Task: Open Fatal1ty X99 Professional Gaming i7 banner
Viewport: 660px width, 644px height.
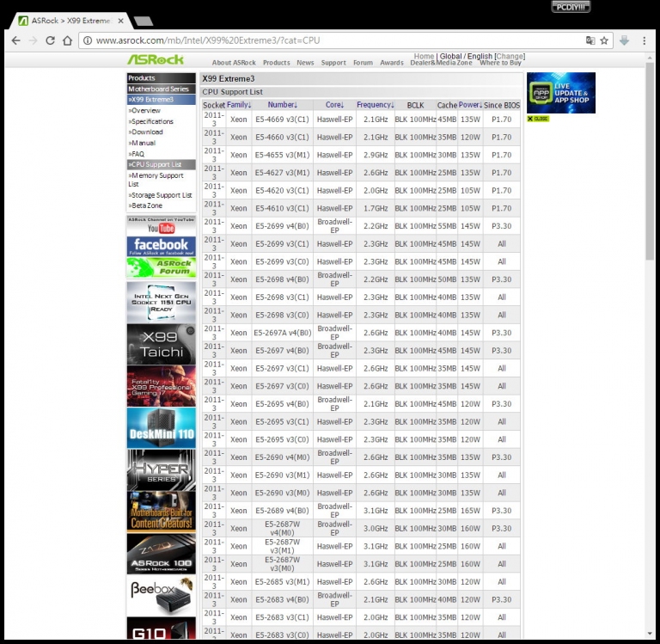Action: click(162, 386)
